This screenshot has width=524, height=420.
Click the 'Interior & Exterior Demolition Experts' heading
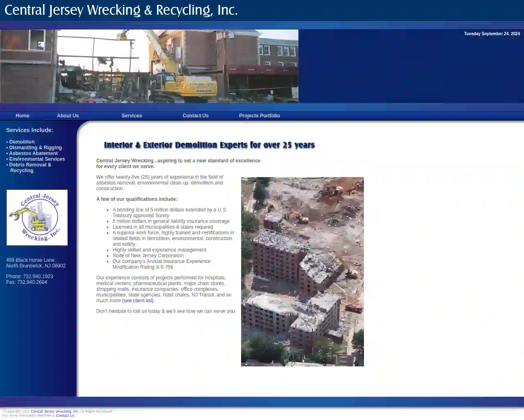209,145
